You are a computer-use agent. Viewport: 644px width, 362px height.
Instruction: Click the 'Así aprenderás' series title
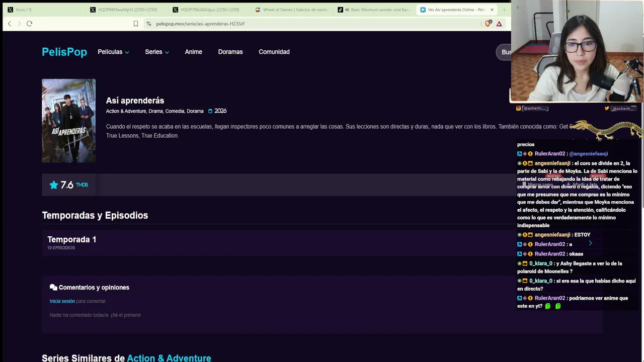tap(135, 101)
